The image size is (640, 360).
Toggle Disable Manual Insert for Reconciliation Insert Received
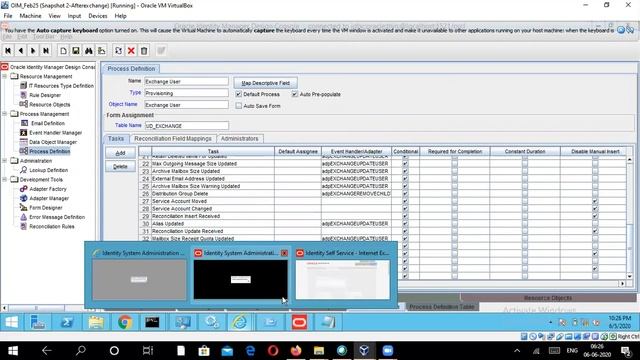[595, 216]
